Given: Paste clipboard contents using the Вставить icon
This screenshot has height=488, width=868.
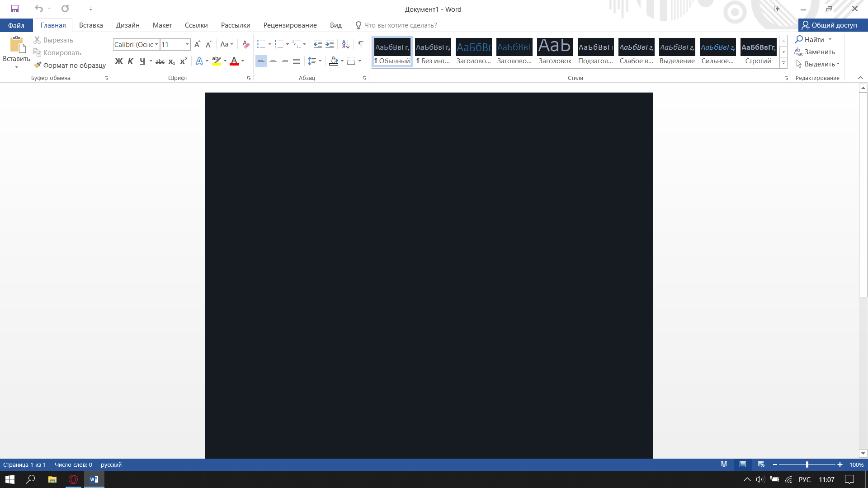Looking at the screenshot, I should pyautogui.click(x=17, y=45).
